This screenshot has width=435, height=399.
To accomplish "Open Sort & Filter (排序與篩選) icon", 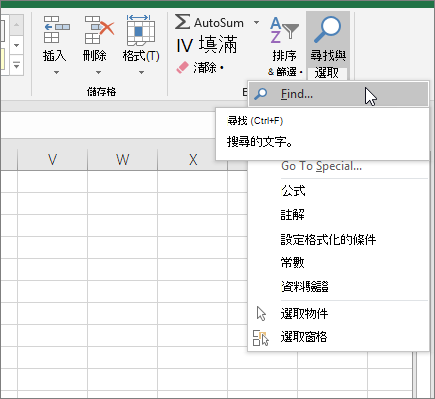I will 284,30.
